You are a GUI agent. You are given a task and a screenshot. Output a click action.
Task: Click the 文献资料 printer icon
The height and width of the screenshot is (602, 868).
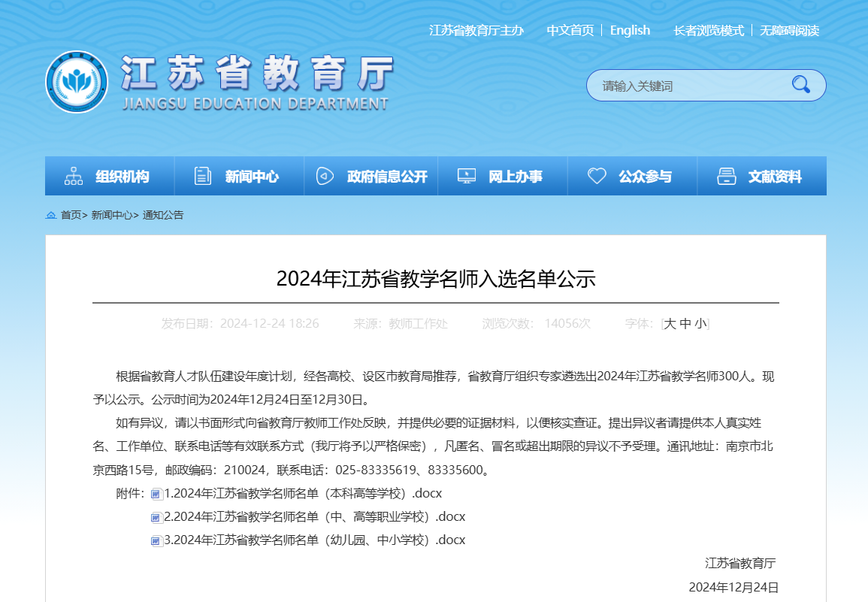[726, 176]
